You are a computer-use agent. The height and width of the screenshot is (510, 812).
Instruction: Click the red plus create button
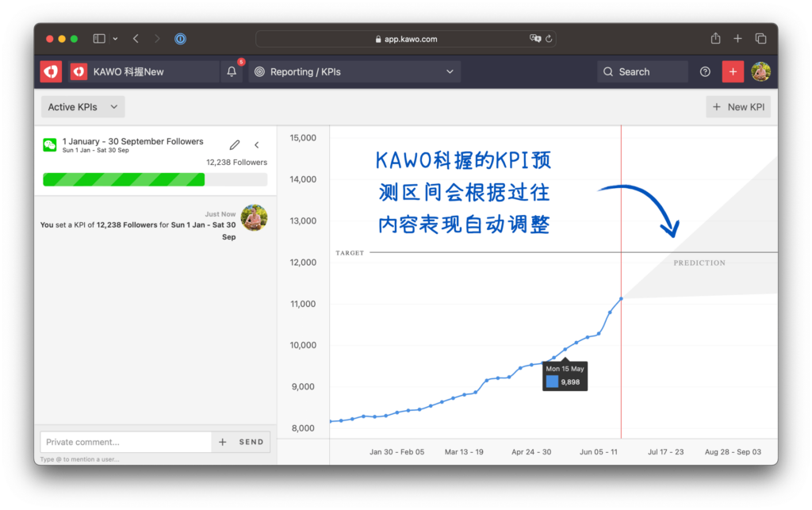[733, 71]
